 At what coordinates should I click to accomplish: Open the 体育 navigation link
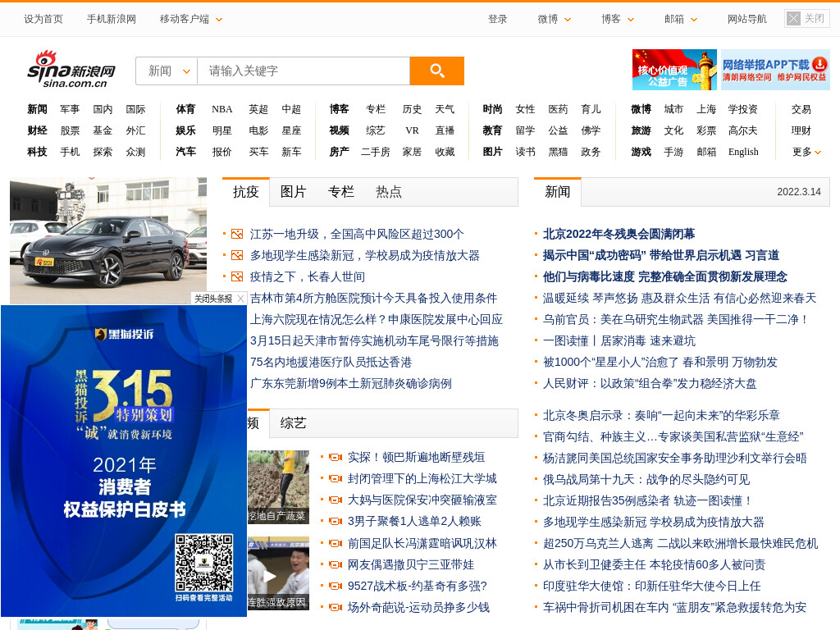point(186,109)
